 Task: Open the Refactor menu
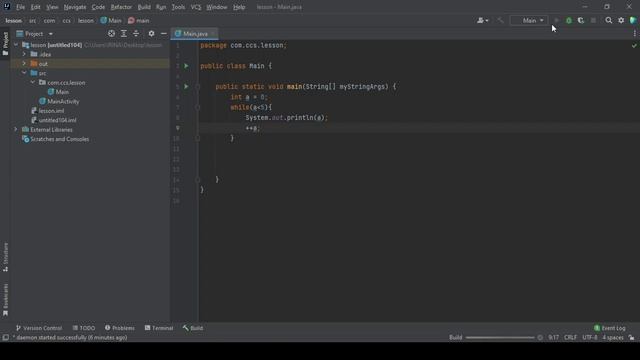121,7
